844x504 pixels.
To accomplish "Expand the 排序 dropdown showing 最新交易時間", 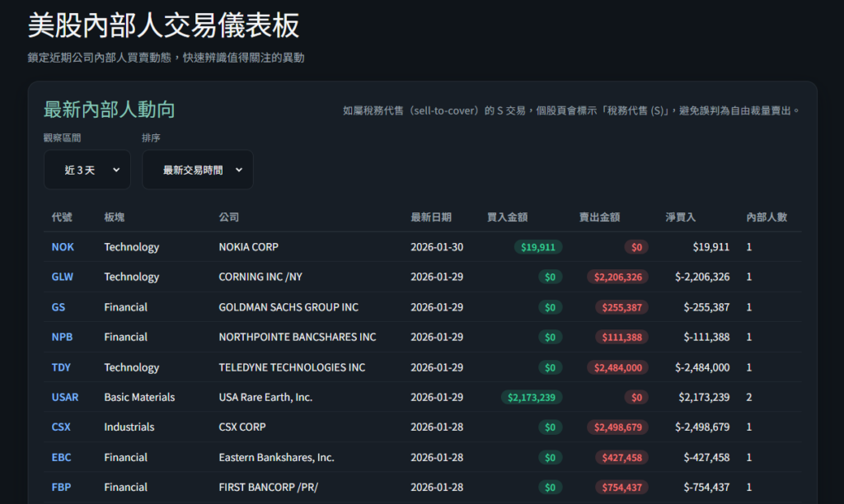I will click(197, 170).
